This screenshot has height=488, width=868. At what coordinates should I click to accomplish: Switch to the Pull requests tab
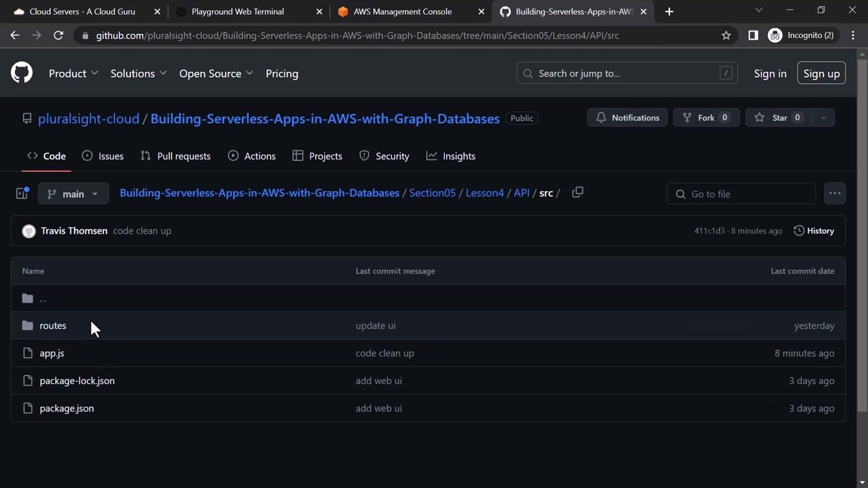[176, 156]
